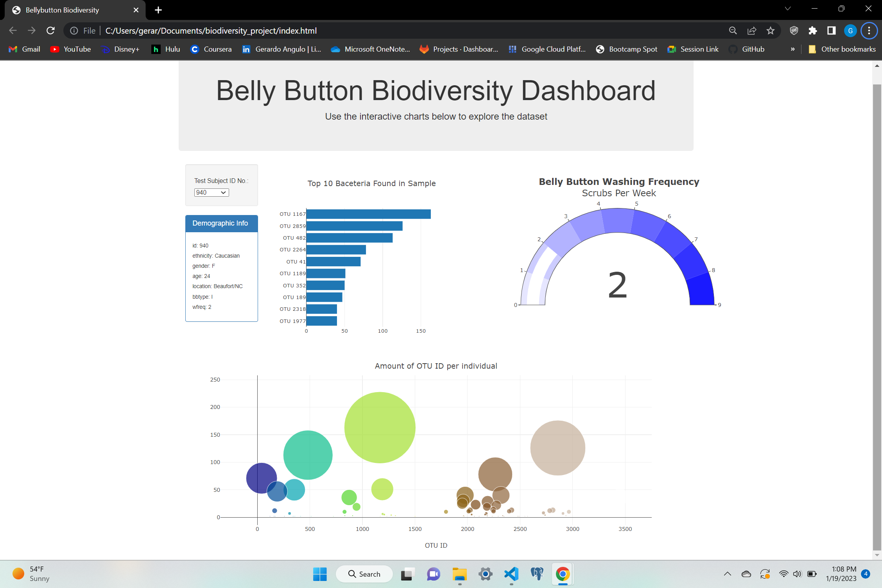Click the beige bubble near OTU 2859

click(558, 448)
